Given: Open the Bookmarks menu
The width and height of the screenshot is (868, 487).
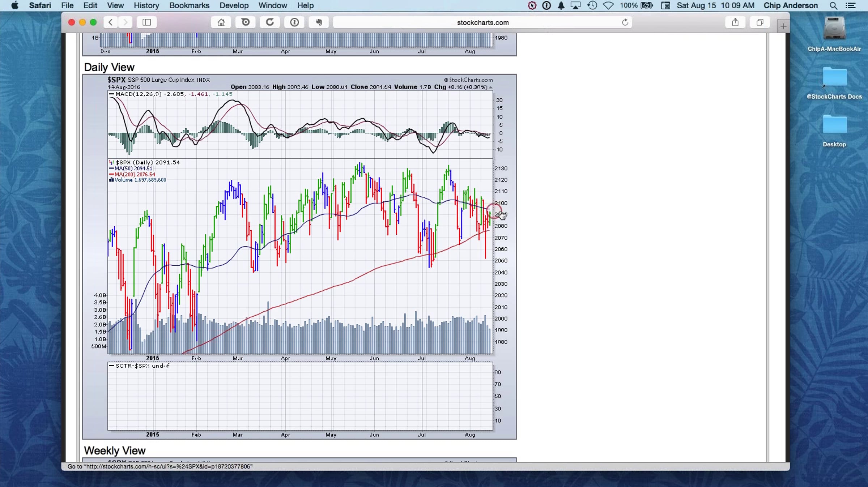Looking at the screenshot, I should tap(189, 5).
